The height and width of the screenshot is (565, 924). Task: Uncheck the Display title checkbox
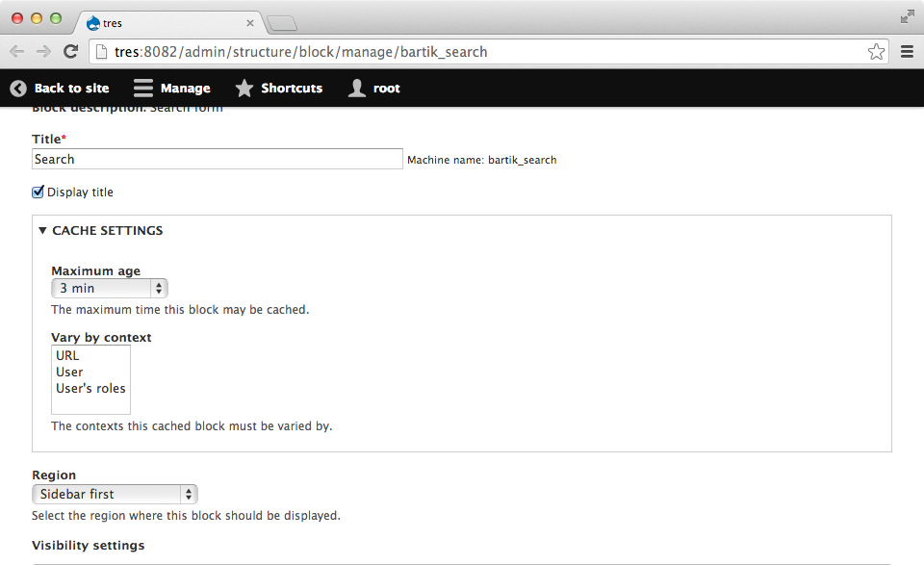click(x=38, y=192)
